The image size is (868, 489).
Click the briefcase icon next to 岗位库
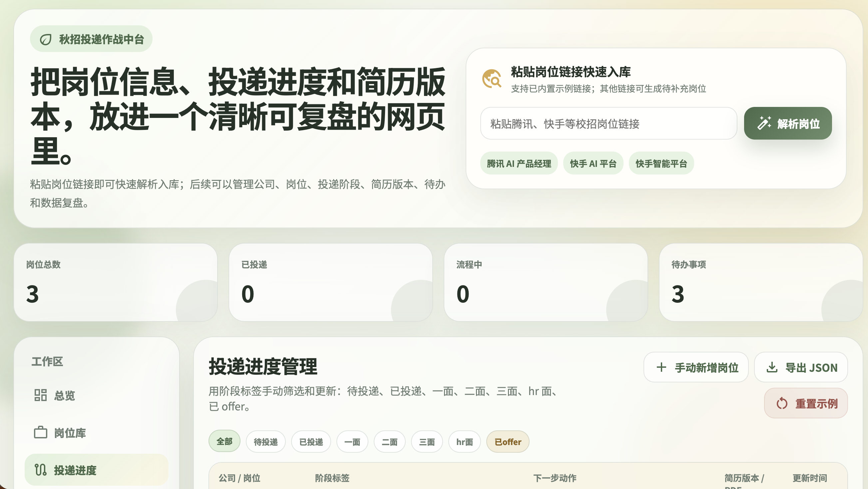pyautogui.click(x=40, y=432)
